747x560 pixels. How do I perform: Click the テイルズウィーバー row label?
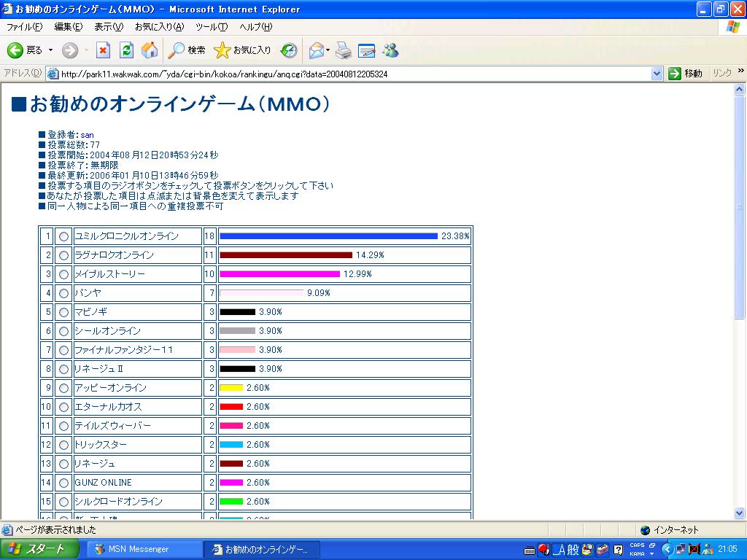tap(112, 426)
